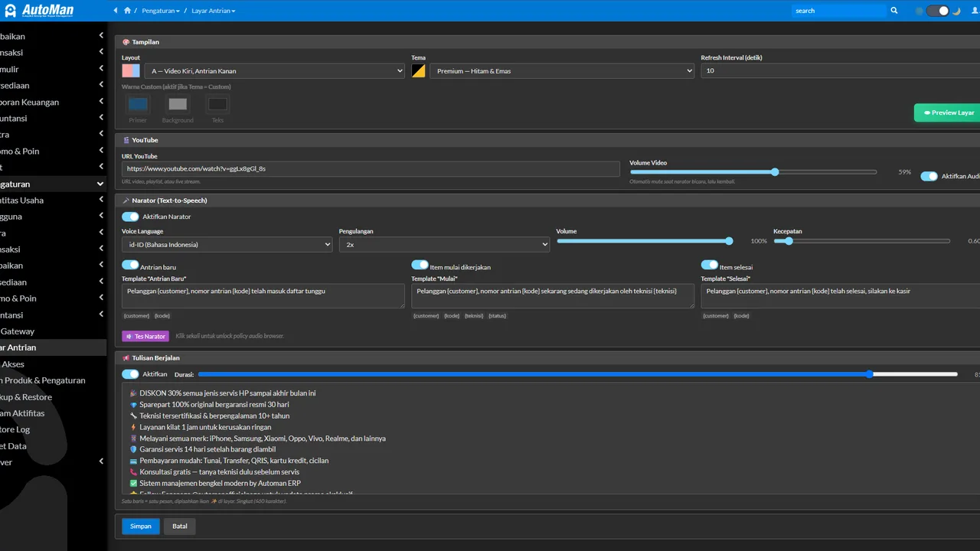Screen dimensions: 980x551
Task: Open the Tema dropdown
Action: point(562,70)
